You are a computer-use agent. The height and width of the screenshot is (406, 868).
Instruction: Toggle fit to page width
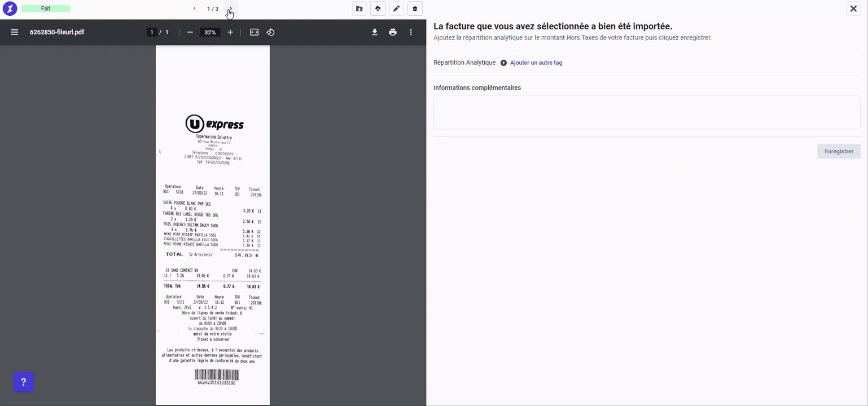255,32
